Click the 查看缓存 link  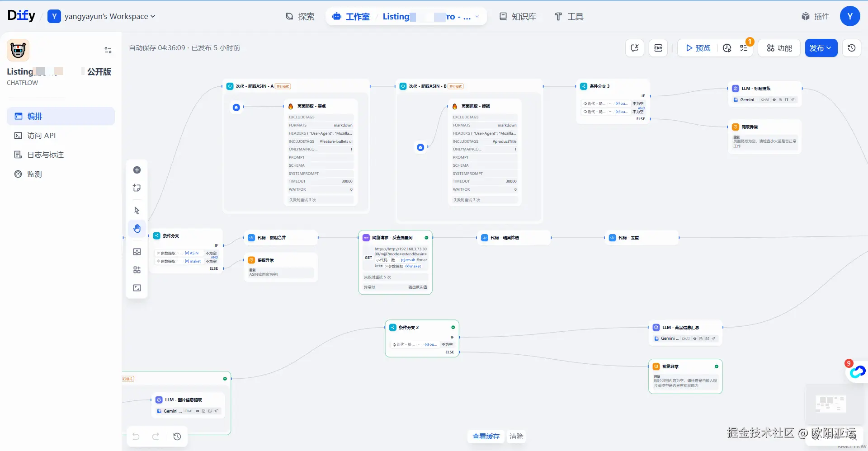click(x=486, y=437)
